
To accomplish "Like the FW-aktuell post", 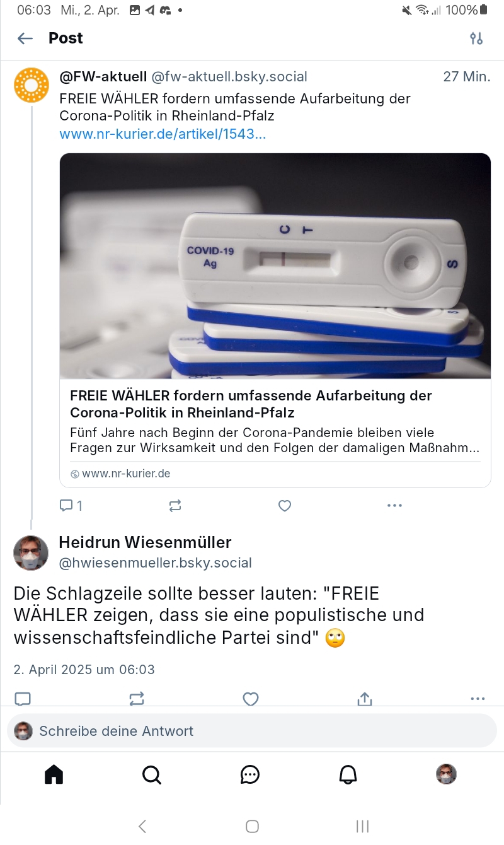I will pos(285,505).
